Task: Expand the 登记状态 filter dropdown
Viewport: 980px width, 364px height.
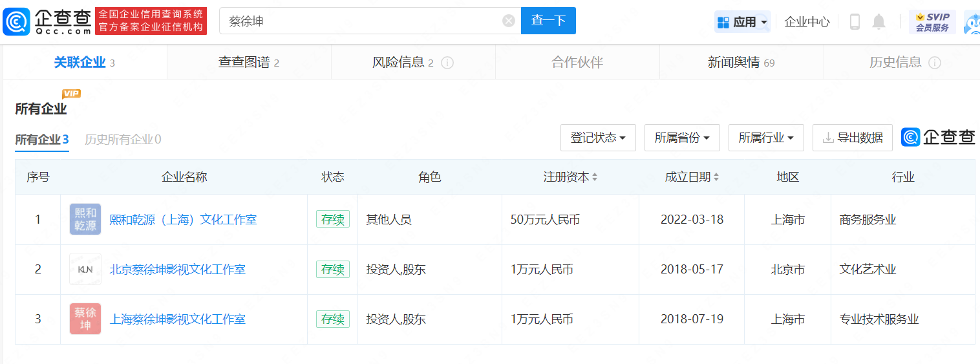Action: pyautogui.click(x=598, y=138)
